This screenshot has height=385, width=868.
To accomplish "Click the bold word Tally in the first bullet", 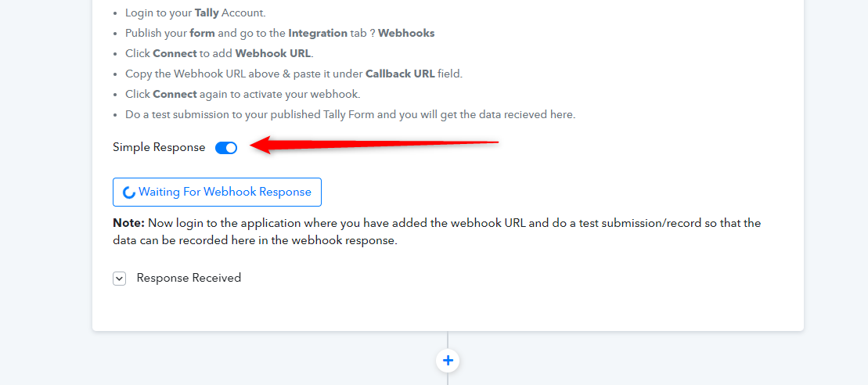I will coord(207,13).
